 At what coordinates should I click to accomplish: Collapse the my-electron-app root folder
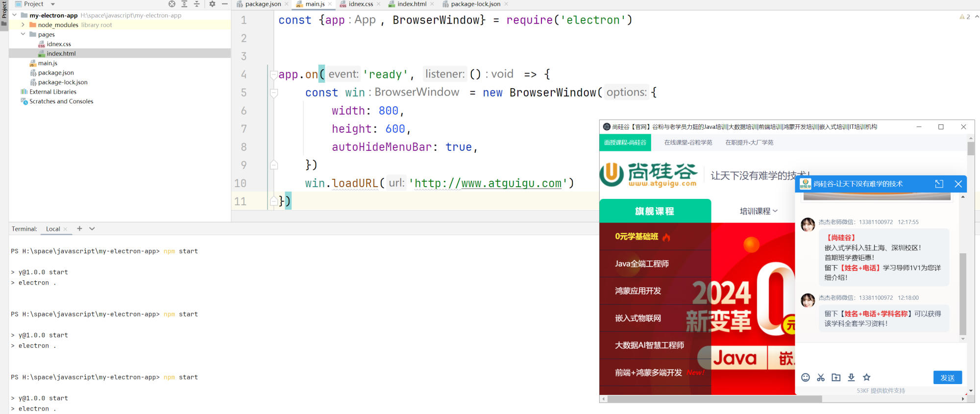click(15, 15)
